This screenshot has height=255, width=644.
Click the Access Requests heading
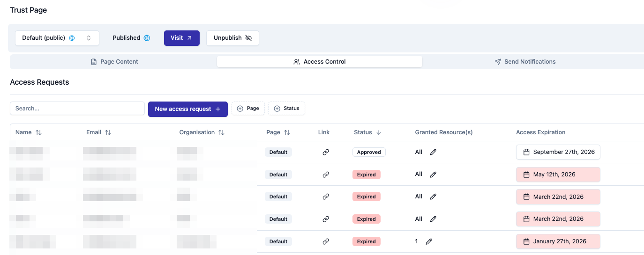point(39,82)
